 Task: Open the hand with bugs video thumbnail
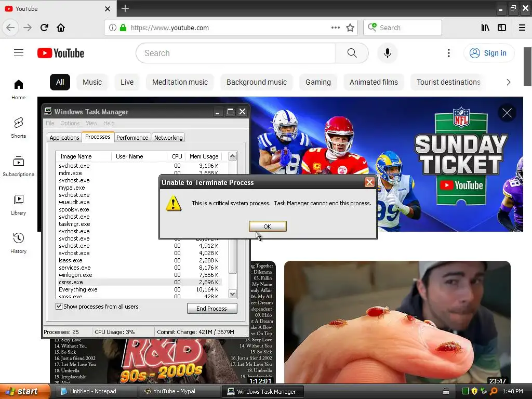click(x=397, y=322)
